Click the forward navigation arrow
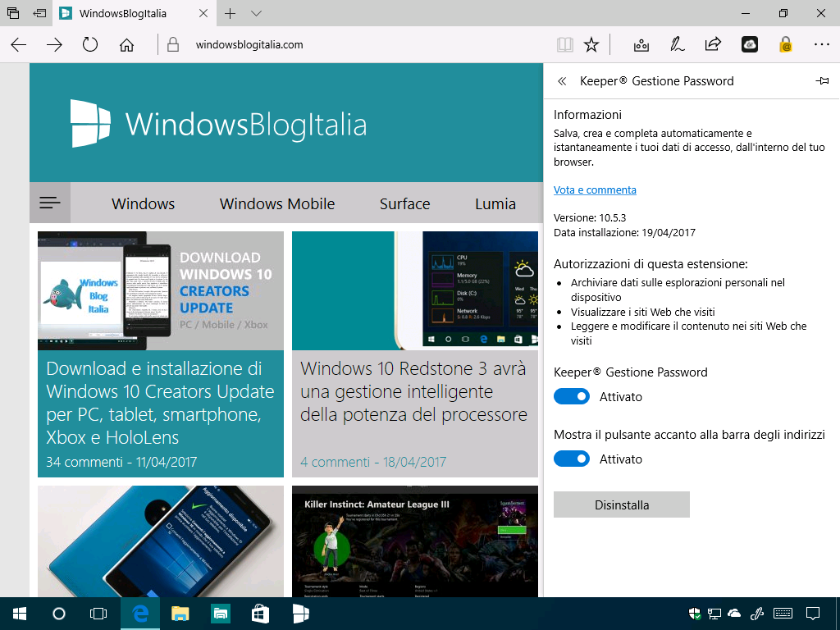Screen dimensions: 840x630 54,44
